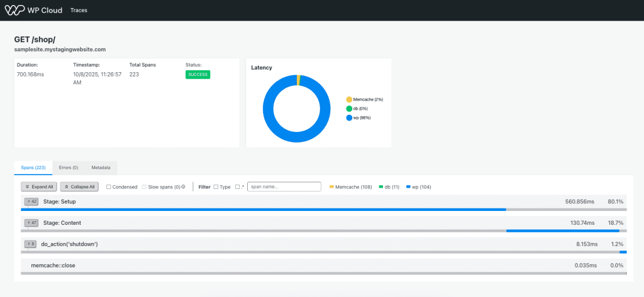
Task: Expand the Stage: Content span group
Action: click(31, 223)
